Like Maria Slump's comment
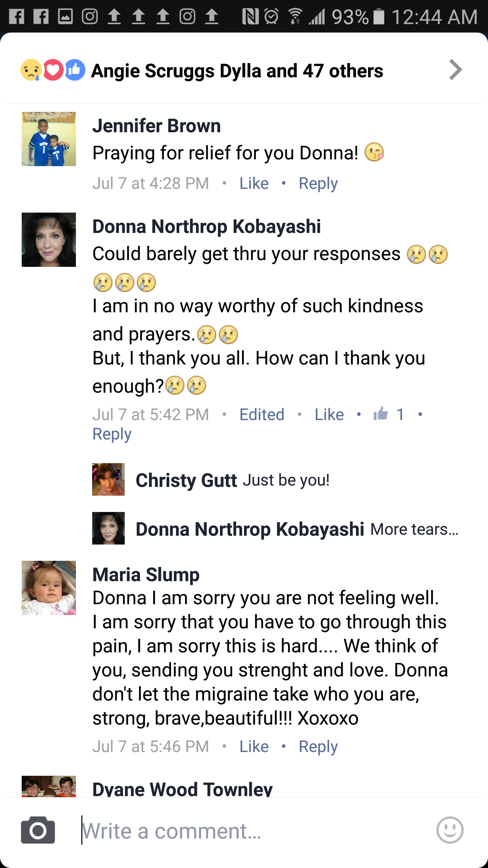The width and height of the screenshot is (488, 868). pyautogui.click(x=254, y=747)
